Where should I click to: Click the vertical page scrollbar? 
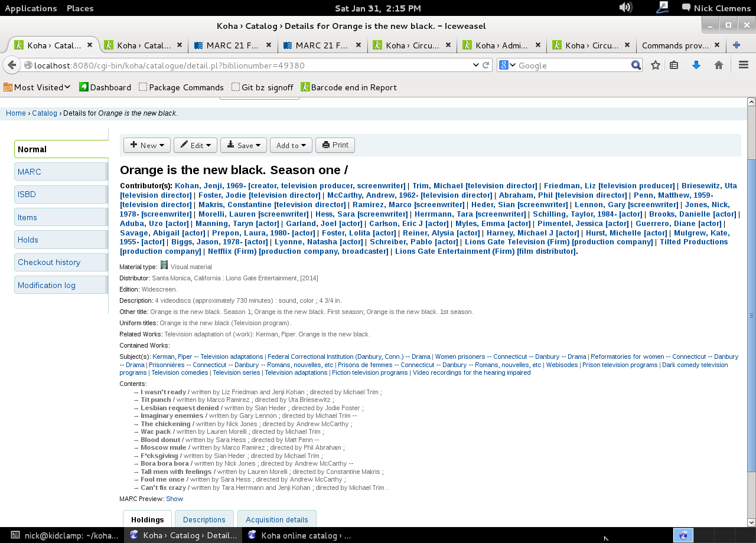[x=751, y=315]
